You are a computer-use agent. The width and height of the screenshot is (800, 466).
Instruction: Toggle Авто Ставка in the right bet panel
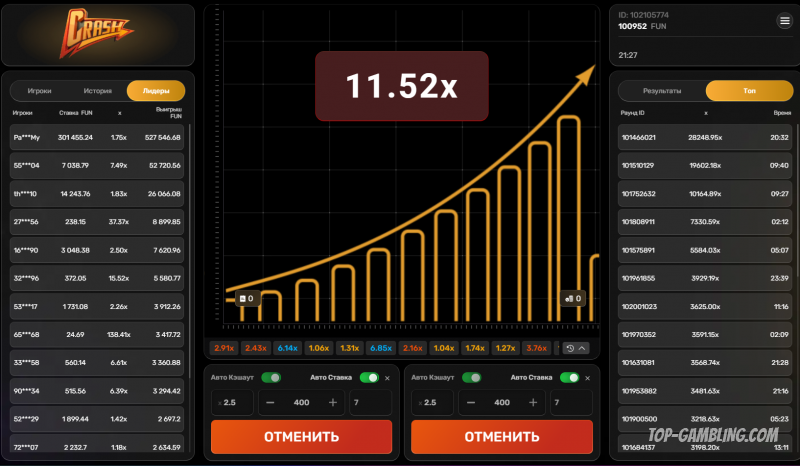pyautogui.click(x=569, y=378)
